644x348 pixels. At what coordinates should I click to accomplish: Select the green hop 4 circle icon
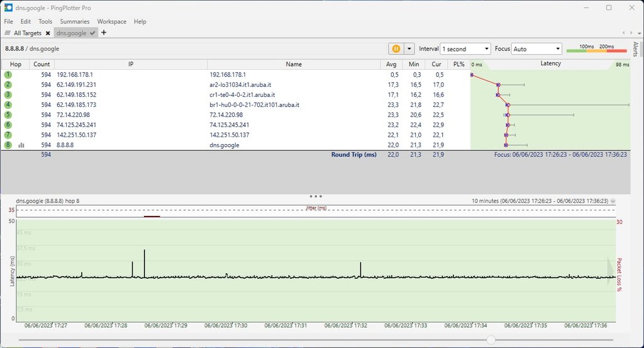point(8,104)
